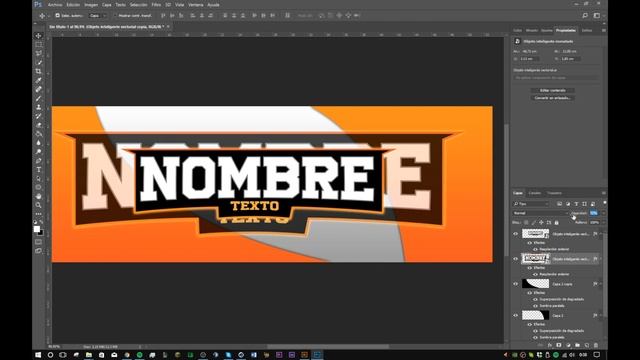Open the Imagen menu
The image size is (640, 360).
pyautogui.click(x=91, y=5)
